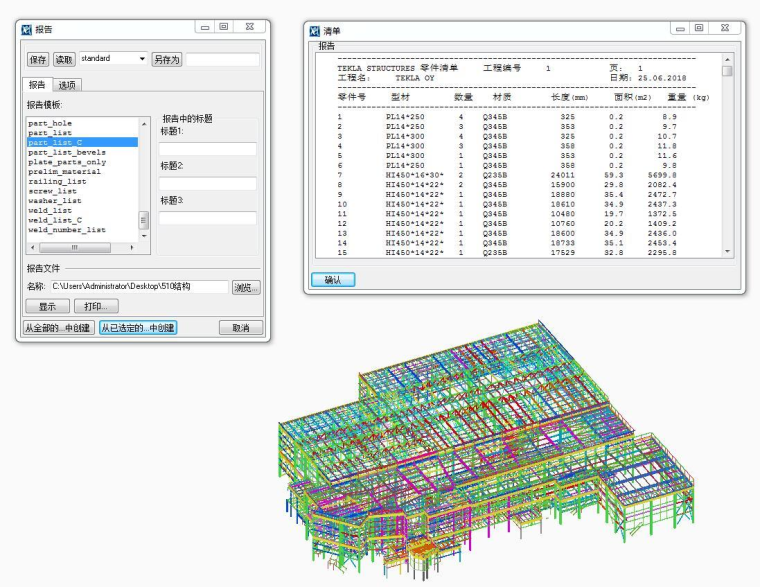Image resolution: width=760 pixels, height=587 pixels.
Task: Maximize the 清单 list window
Action: [x=699, y=28]
